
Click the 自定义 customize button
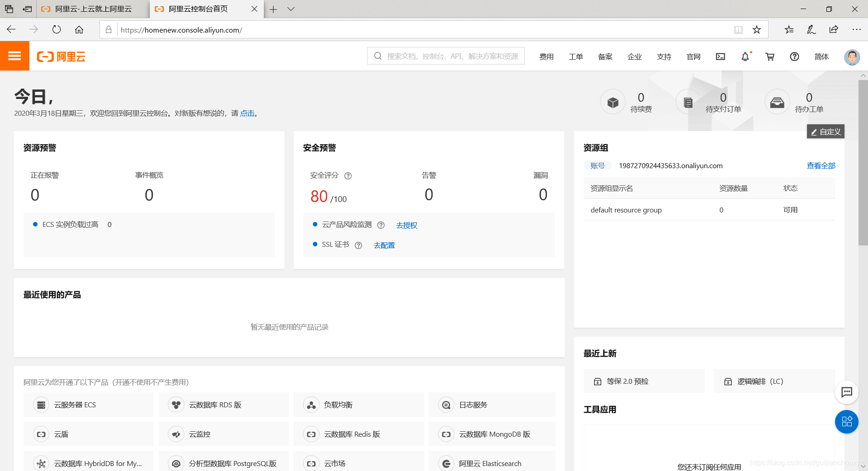point(826,132)
